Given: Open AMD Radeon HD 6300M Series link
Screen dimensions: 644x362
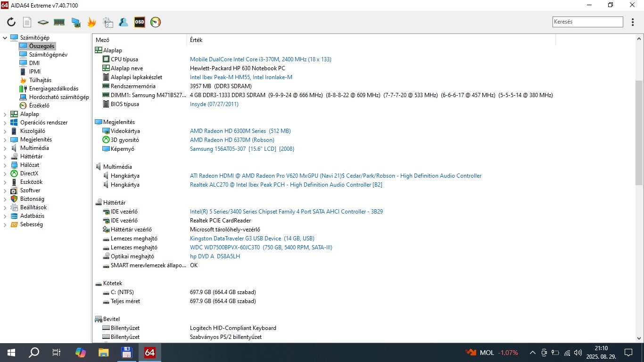Looking at the screenshot, I should pos(240,131).
